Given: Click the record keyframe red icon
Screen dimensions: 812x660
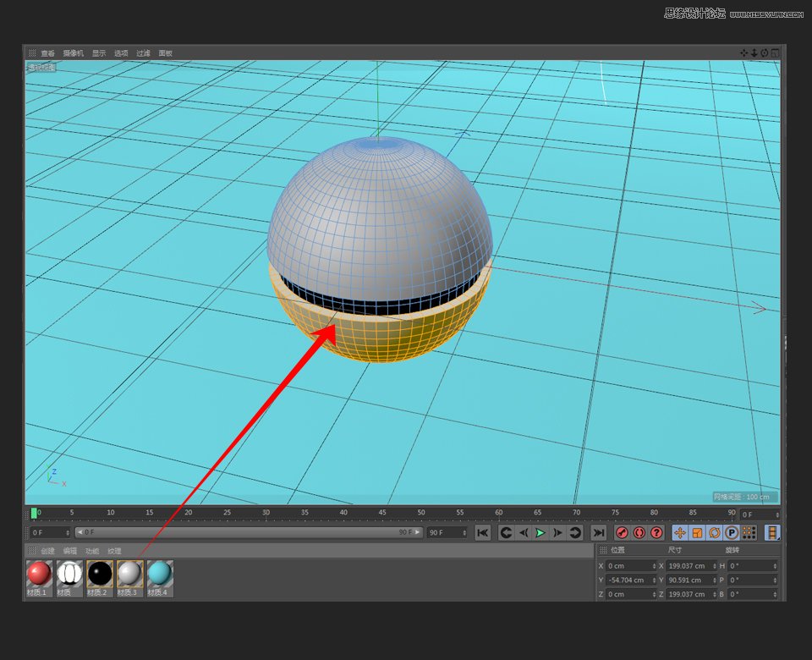Looking at the screenshot, I should (622, 533).
